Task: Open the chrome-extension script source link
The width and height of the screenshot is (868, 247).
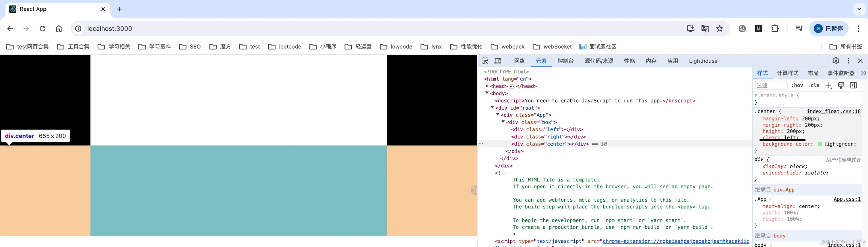Action: (x=676, y=241)
